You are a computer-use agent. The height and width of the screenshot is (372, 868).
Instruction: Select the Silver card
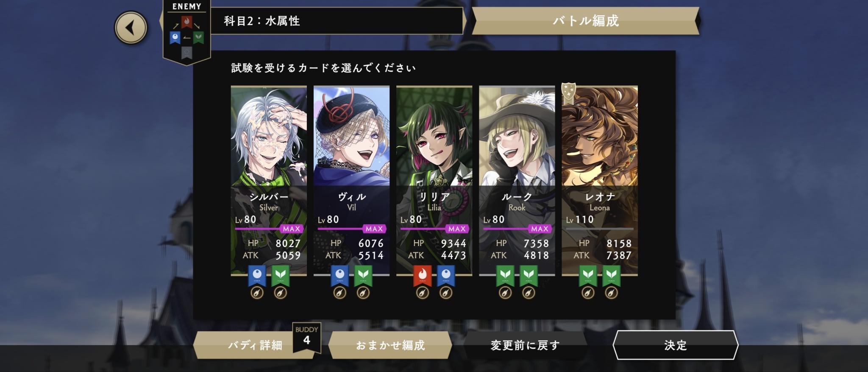point(269,181)
